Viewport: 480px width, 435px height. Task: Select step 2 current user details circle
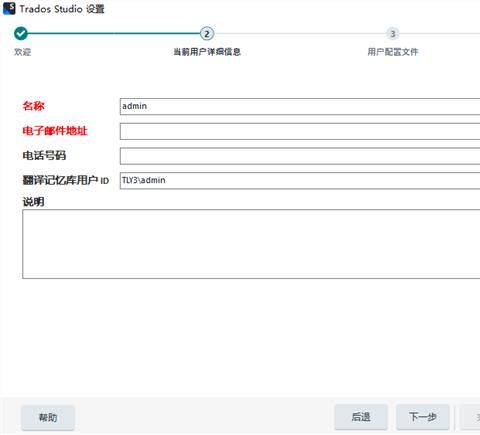(207, 34)
